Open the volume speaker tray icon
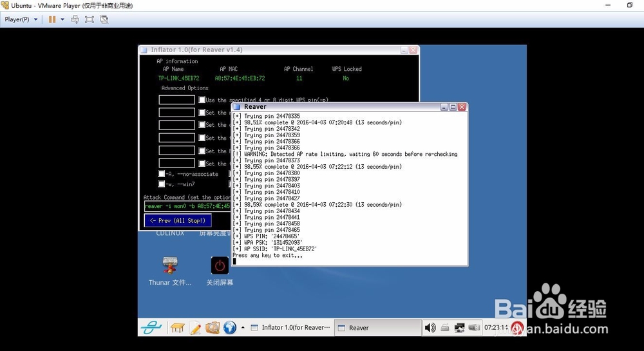The image size is (644, 351). [x=430, y=328]
